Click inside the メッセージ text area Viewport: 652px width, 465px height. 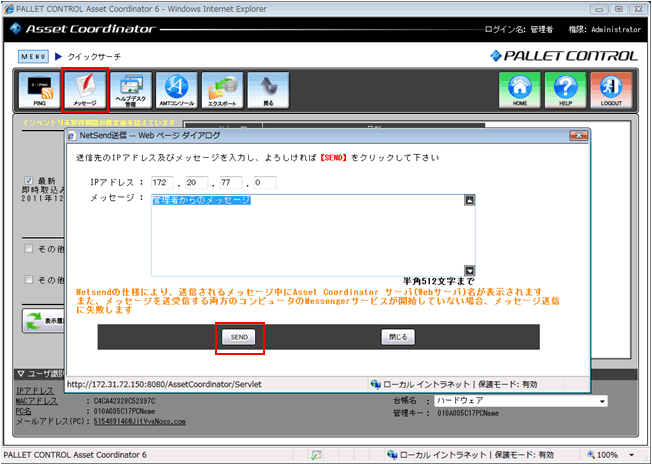tap(308, 235)
